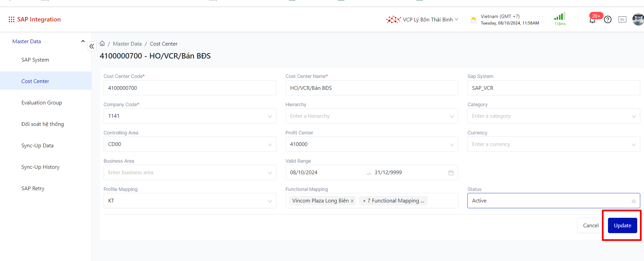The height and width of the screenshot is (261, 644).
Task: Collapse the sidebar with double-chevron icon
Action: (92, 46)
